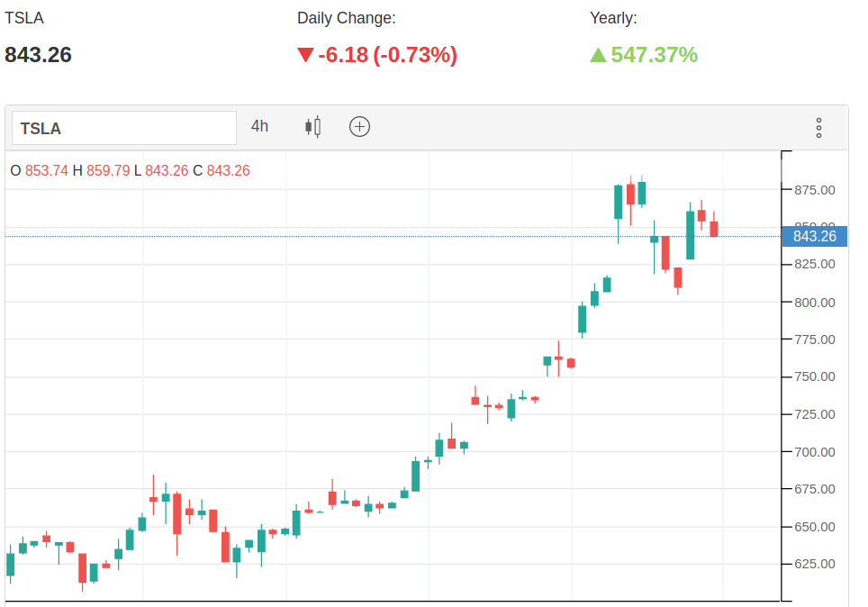Click the 800.00 price axis label
868x607 pixels.
[x=814, y=303]
